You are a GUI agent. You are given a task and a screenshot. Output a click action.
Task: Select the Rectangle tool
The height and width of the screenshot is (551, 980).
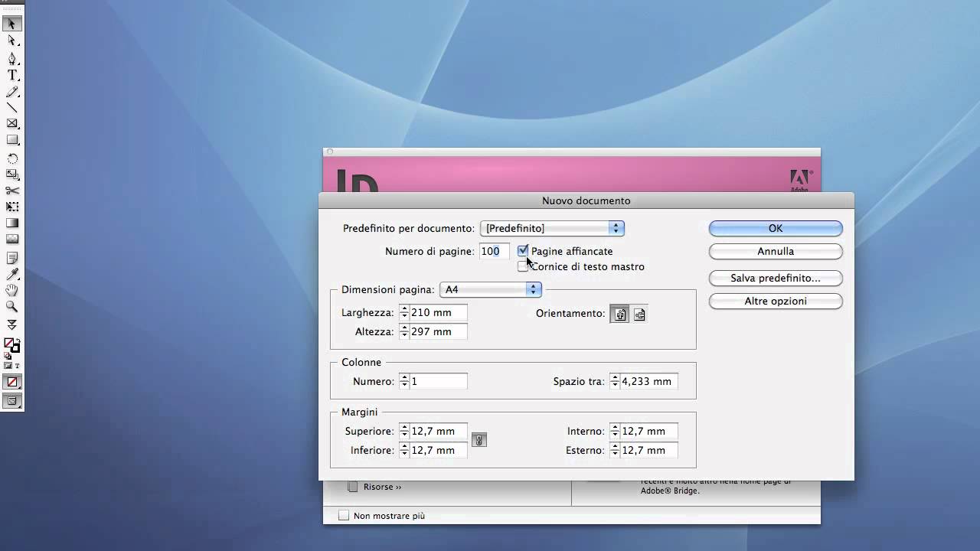pos(12,140)
